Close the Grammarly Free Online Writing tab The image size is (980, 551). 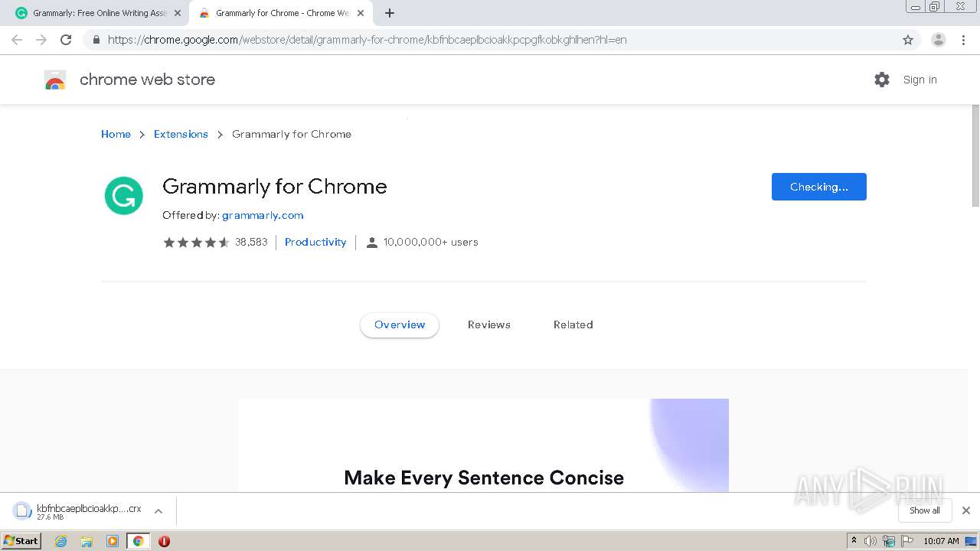click(x=178, y=13)
